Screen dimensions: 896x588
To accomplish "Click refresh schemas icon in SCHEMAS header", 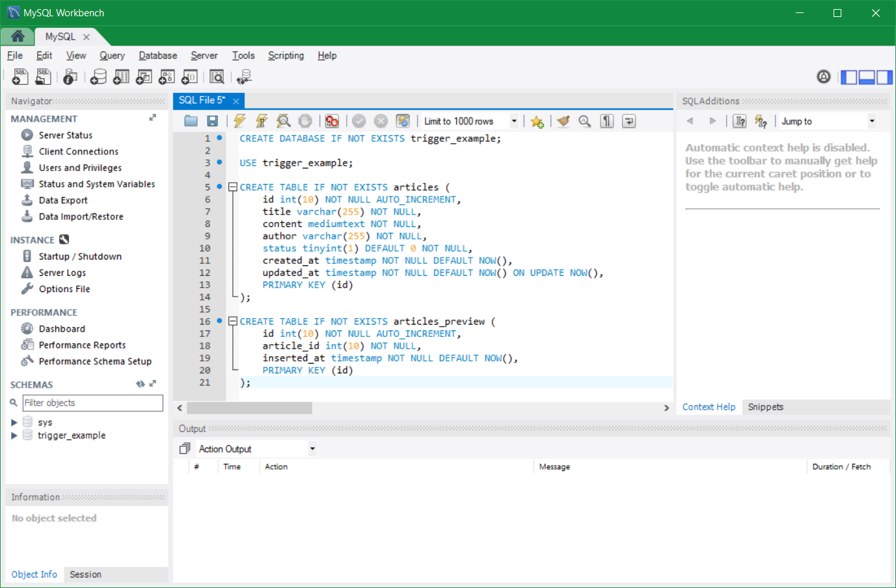I will 140,384.
